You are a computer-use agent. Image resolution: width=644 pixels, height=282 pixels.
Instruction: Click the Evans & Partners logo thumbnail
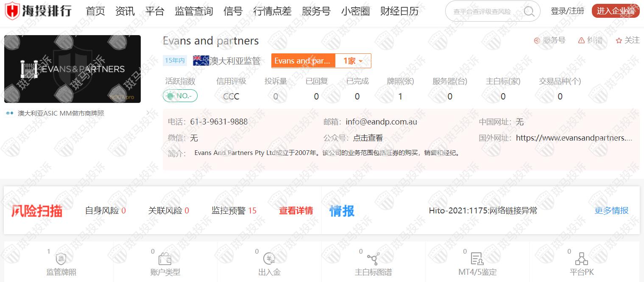pos(72,69)
